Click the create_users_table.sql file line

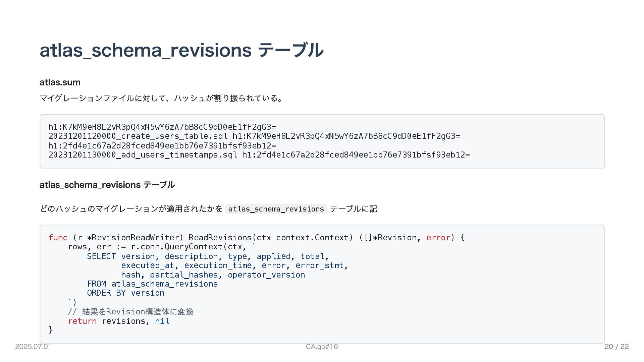point(254,136)
